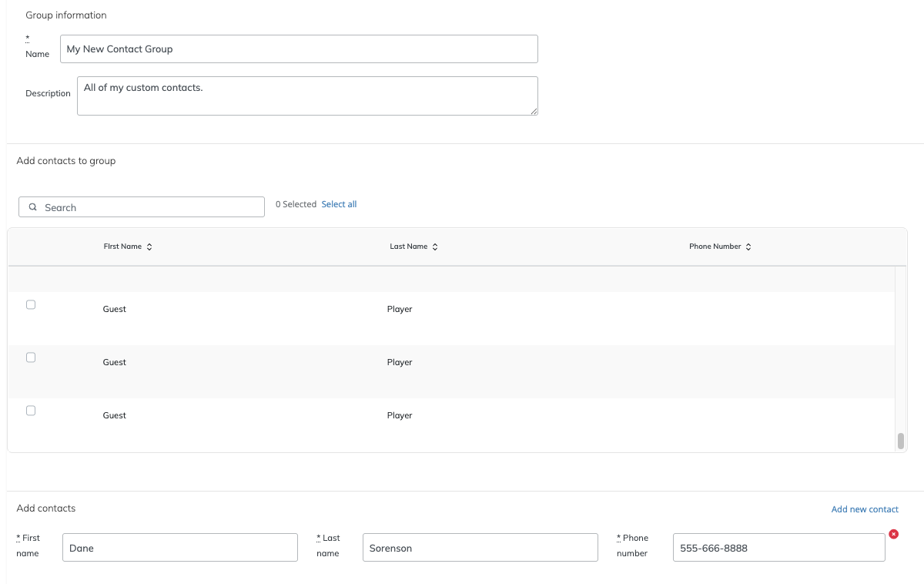Check the bottom visible Guest Player checkbox
This screenshot has height=584, width=924.
[x=31, y=411]
